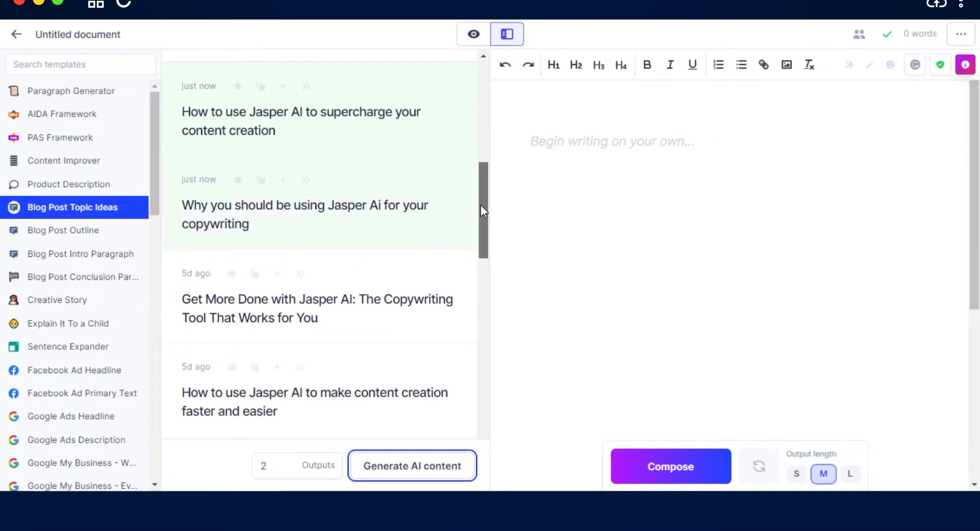
Task: Apply Heading 3 format
Action: pos(598,65)
